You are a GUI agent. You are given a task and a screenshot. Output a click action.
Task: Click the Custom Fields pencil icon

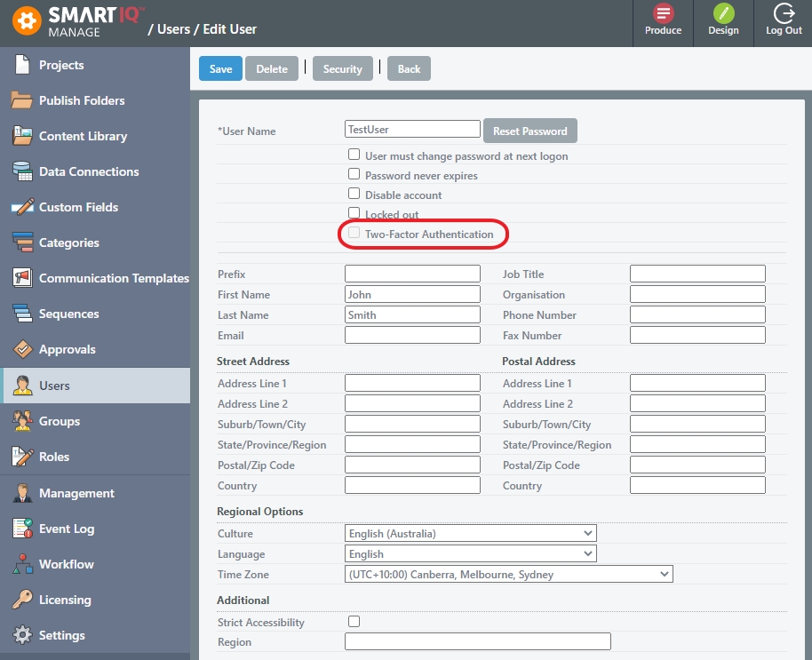pos(22,207)
